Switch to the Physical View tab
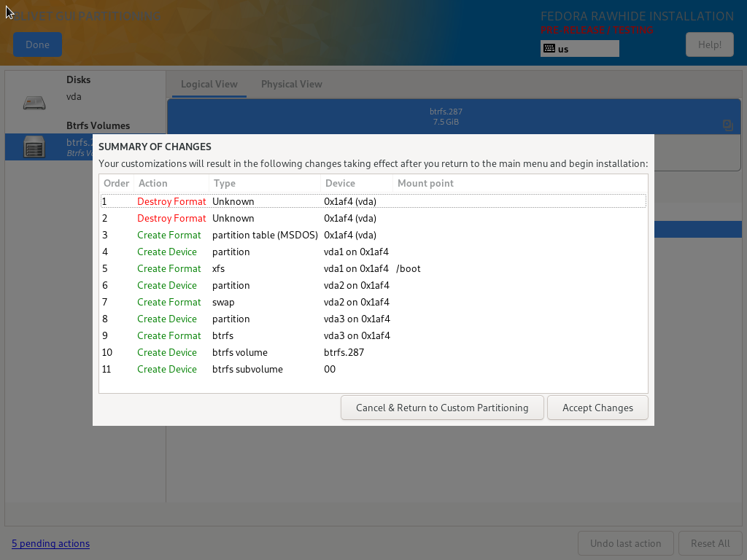The width and height of the screenshot is (747, 560). [292, 85]
